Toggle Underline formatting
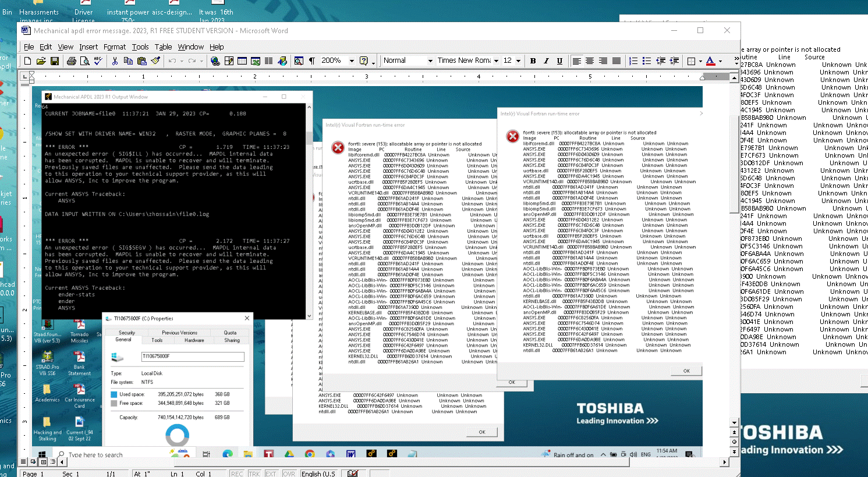This screenshot has height=477, width=868. [559, 60]
